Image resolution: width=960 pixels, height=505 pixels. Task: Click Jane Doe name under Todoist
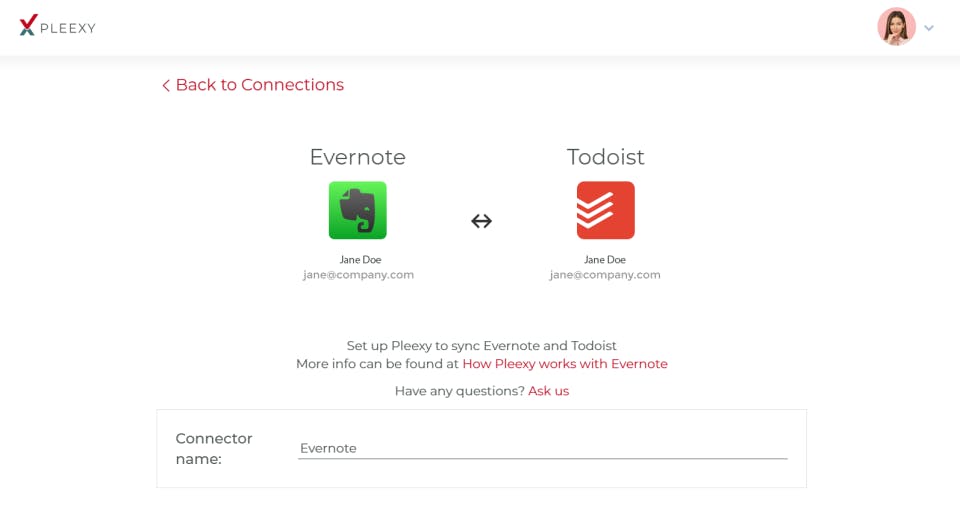605,259
